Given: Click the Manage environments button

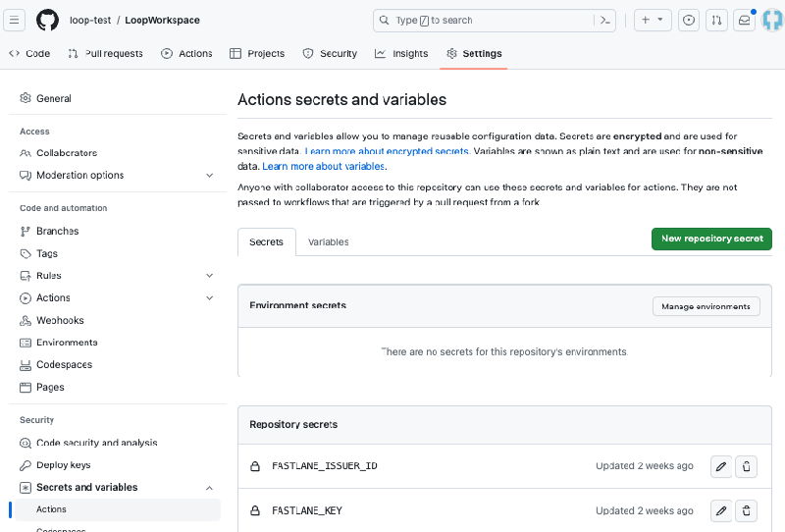Looking at the screenshot, I should [x=706, y=306].
